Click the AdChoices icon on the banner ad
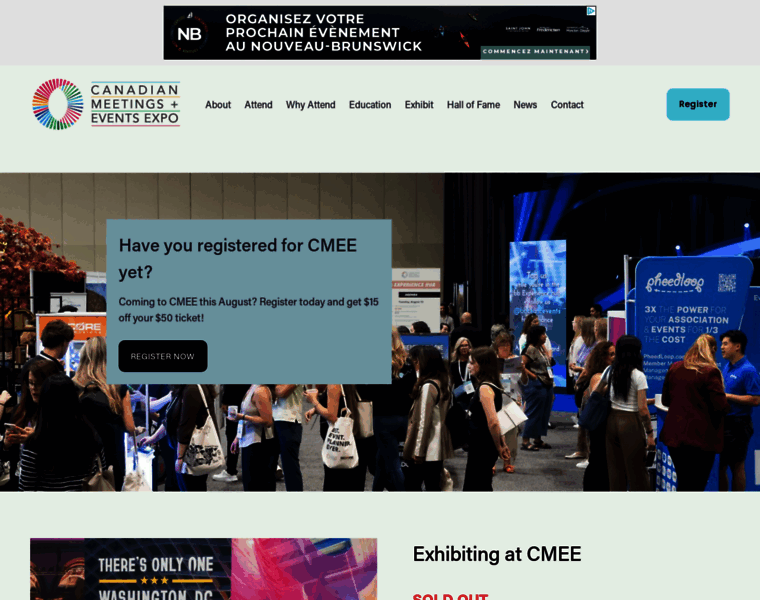Screen dimensions: 760x600 coord(591,11)
